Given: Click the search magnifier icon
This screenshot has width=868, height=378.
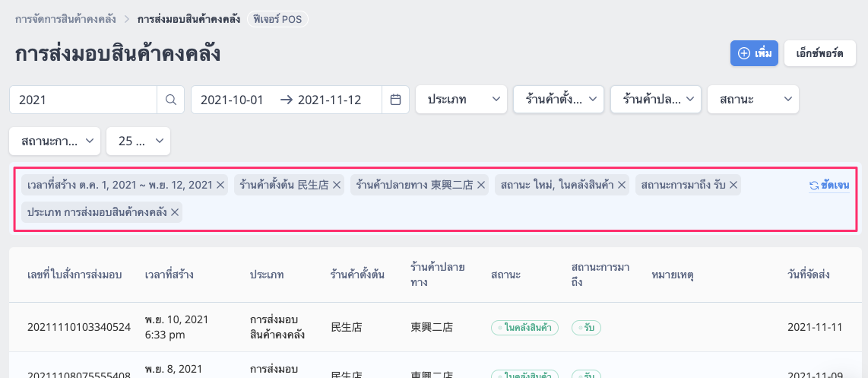Looking at the screenshot, I should click(171, 100).
